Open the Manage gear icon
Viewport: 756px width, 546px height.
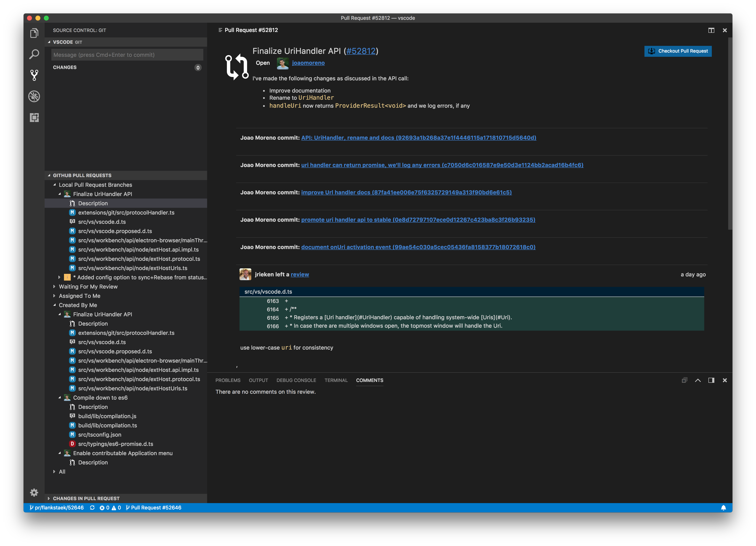pyautogui.click(x=34, y=492)
